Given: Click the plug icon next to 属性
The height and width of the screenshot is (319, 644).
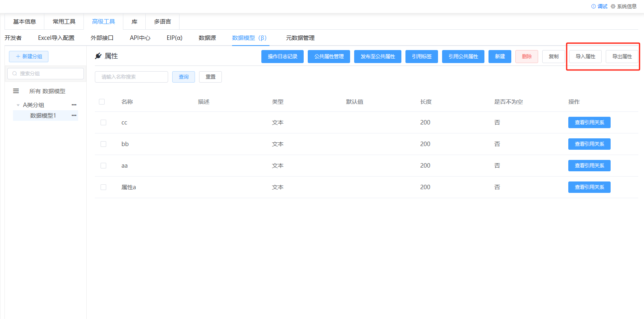Looking at the screenshot, I should [x=98, y=56].
